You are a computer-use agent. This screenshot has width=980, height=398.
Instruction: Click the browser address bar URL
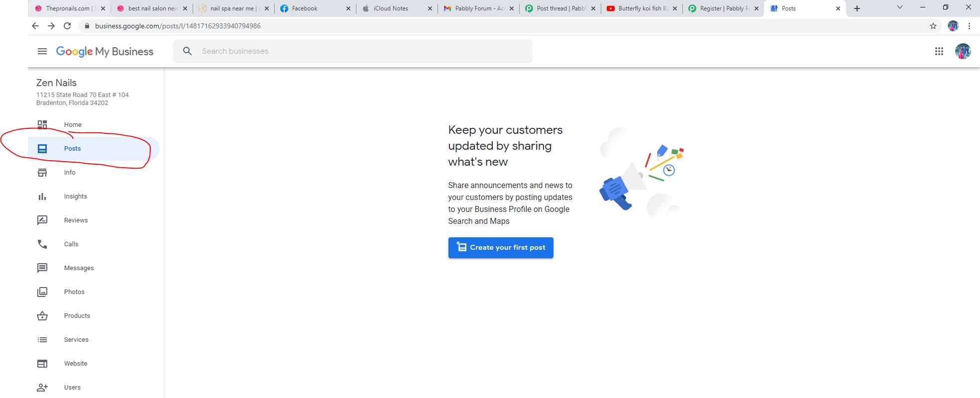tap(178, 26)
